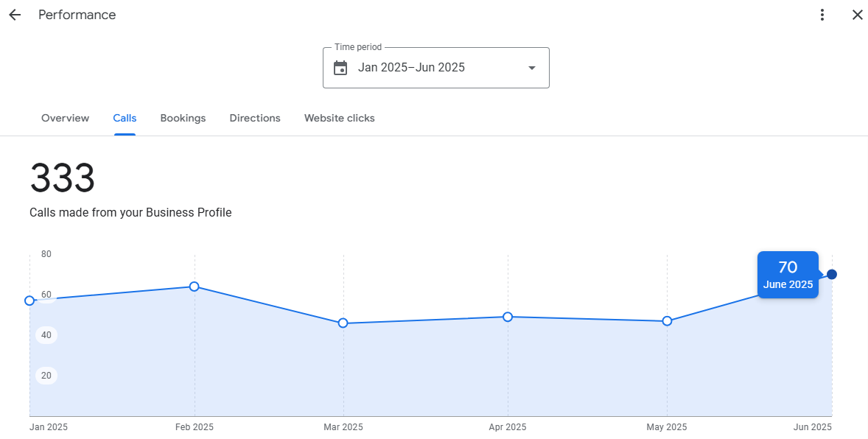Click the Jan 2025 data point
868x439 pixels.
tap(29, 301)
